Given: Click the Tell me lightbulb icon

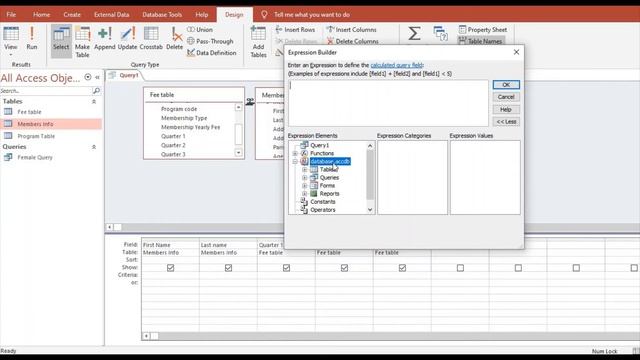Looking at the screenshot, I should pyautogui.click(x=264, y=15).
